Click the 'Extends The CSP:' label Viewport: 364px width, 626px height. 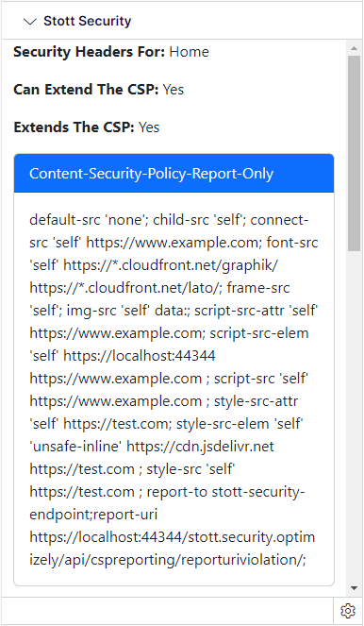74,127
